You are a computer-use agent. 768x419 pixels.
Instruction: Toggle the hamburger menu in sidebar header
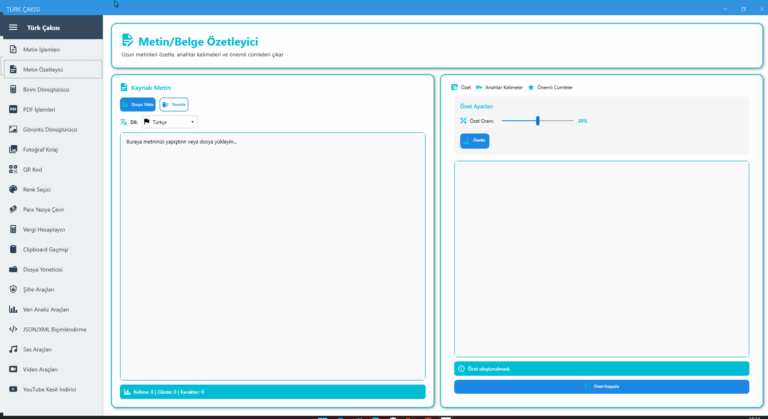(13, 27)
